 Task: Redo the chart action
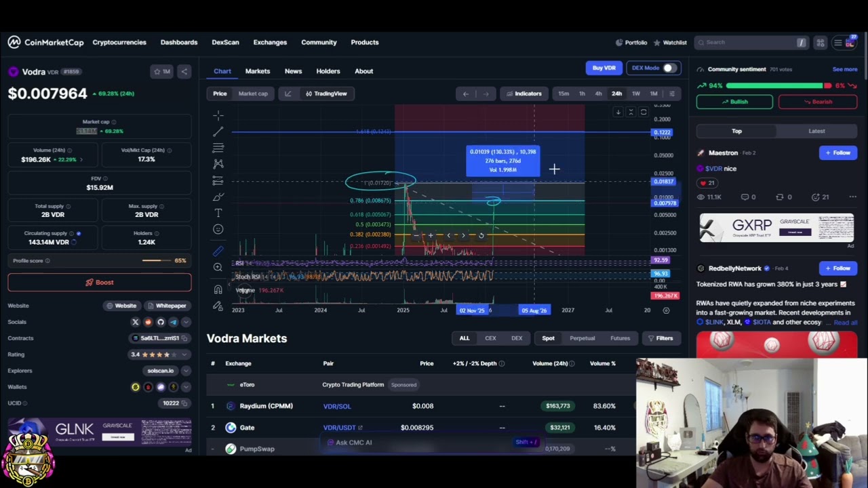tap(486, 94)
